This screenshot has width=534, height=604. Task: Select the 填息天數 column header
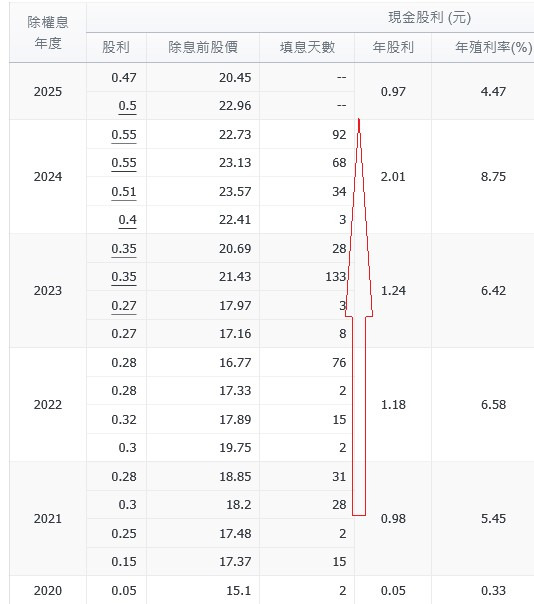[307, 47]
